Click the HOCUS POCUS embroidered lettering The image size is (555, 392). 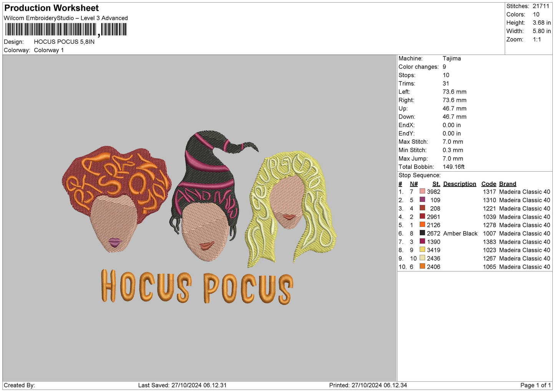tap(197, 286)
